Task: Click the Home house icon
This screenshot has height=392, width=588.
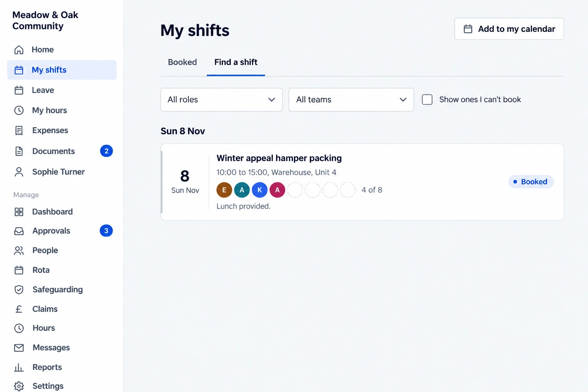Action: (x=19, y=50)
